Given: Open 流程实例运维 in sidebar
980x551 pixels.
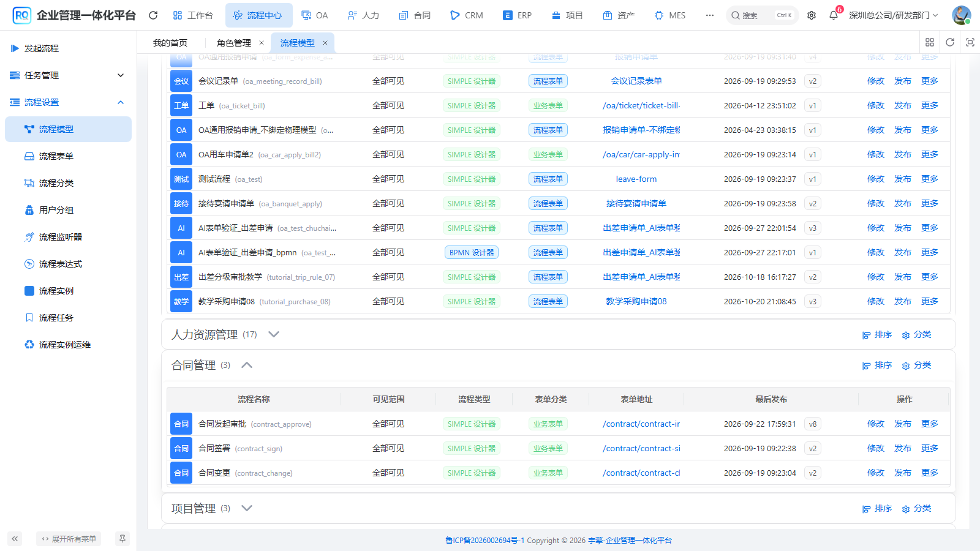Looking at the screenshot, I should [x=68, y=345].
